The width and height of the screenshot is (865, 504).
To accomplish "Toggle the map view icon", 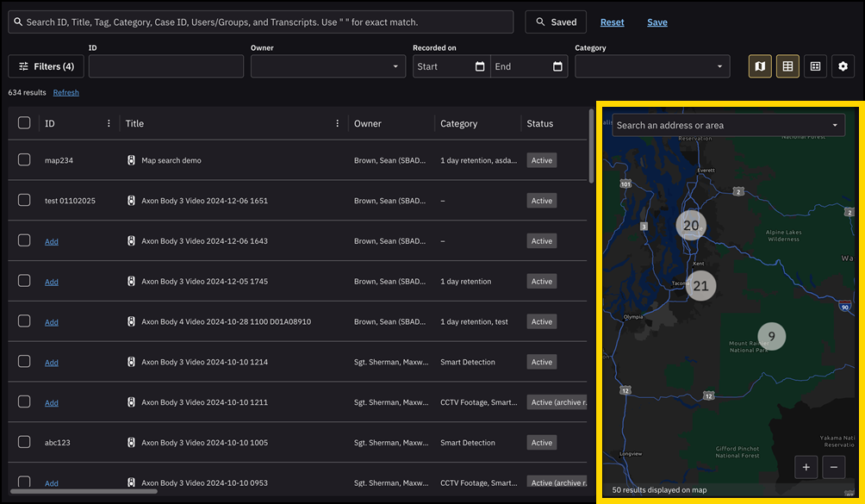I will [x=760, y=66].
